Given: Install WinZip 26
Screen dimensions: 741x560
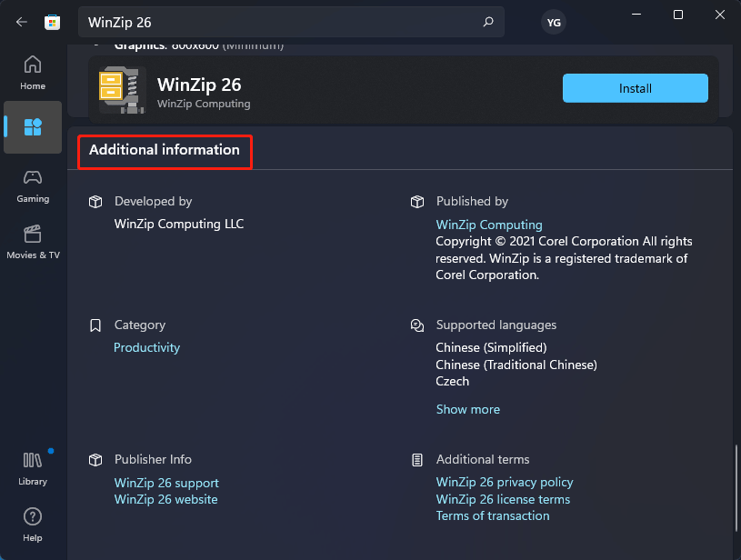Looking at the screenshot, I should click(x=636, y=88).
